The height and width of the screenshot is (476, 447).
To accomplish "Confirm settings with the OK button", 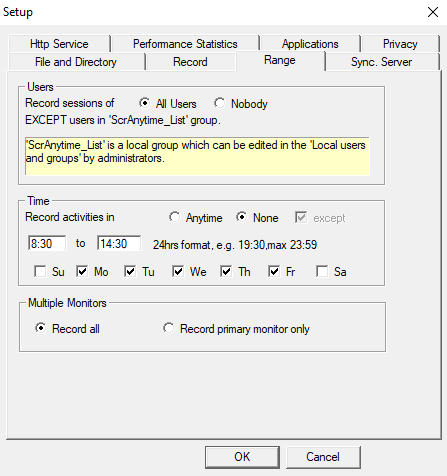I will pyautogui.click(x=242, y=457).
